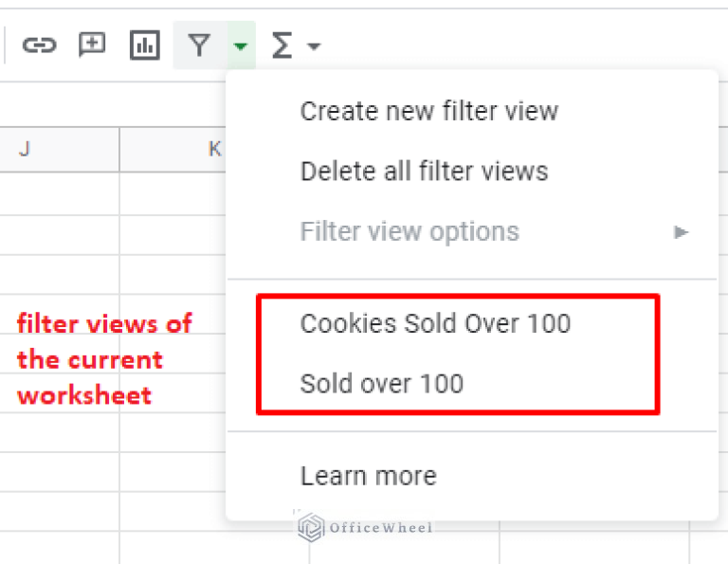Apply the Sold over 100 filter view
The width and height of the screenshot is (728, 564).
point(381,384)
